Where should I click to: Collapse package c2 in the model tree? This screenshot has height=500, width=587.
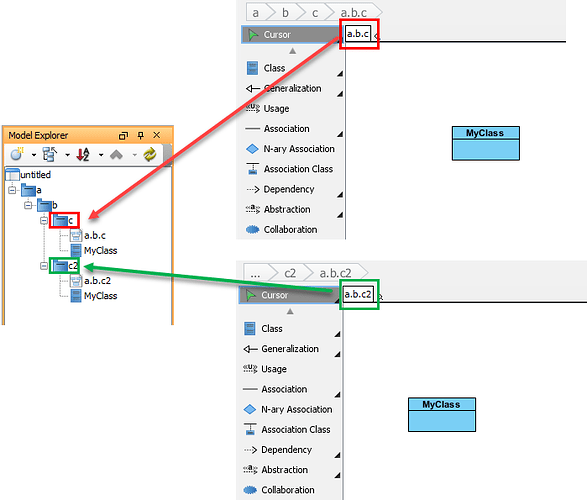pos(44,266)
